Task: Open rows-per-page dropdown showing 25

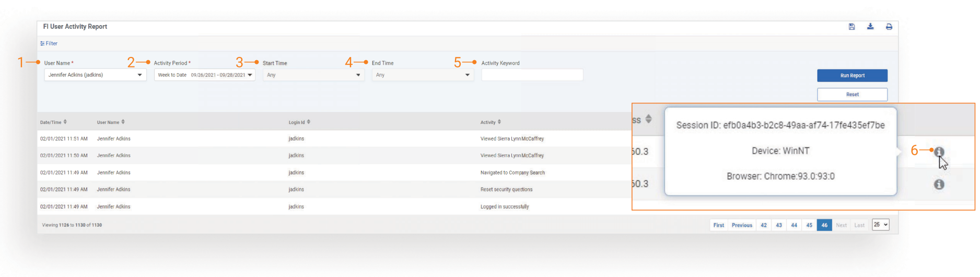Action: [x=880, y=225]
